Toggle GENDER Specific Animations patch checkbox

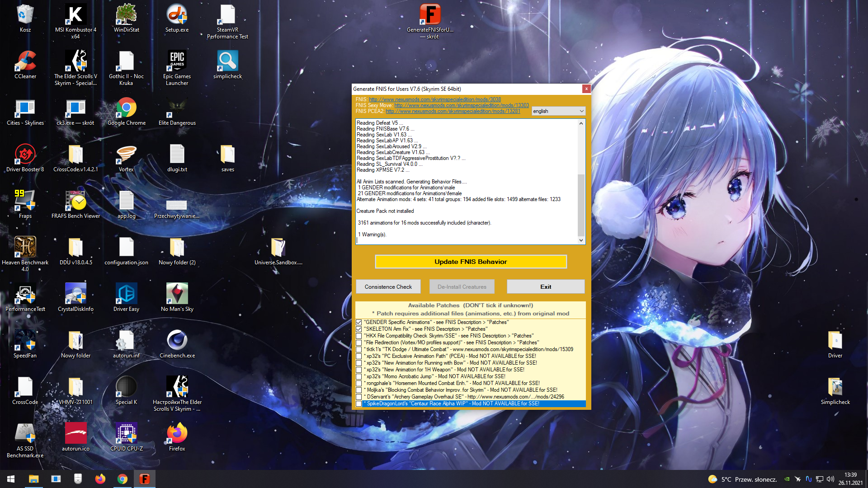[x=359, y=323]
